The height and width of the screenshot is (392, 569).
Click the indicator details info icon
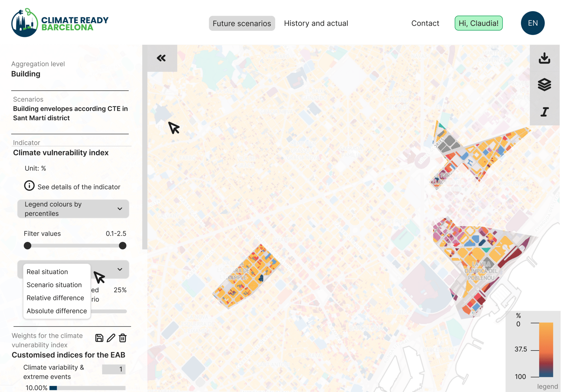29,186
